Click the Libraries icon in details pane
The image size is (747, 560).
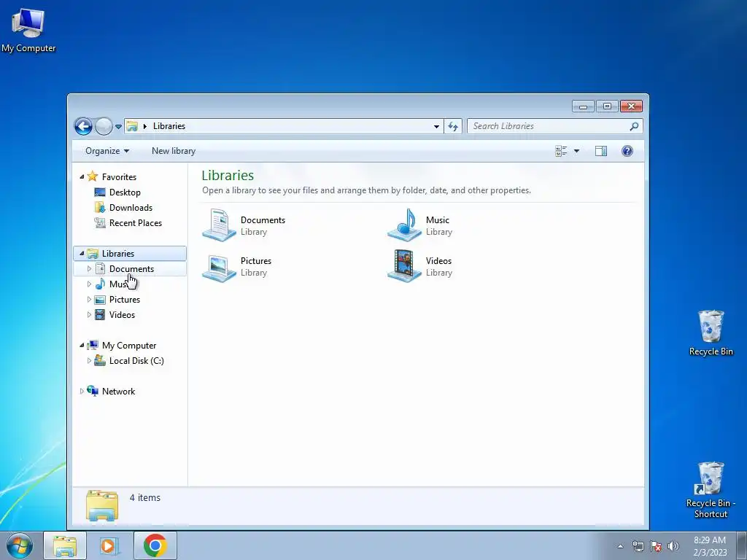pyautogui.click(x=102, y=505)
